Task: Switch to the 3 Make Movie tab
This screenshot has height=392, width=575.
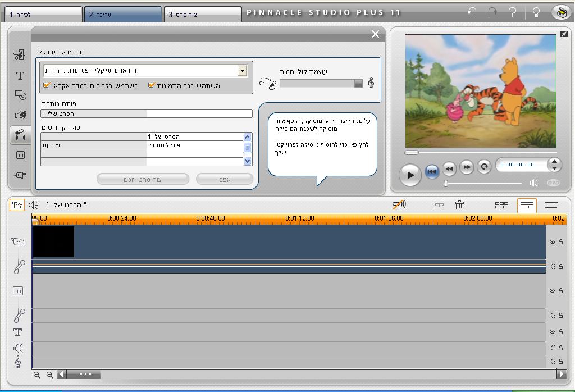Action: [x=203, y=14]
